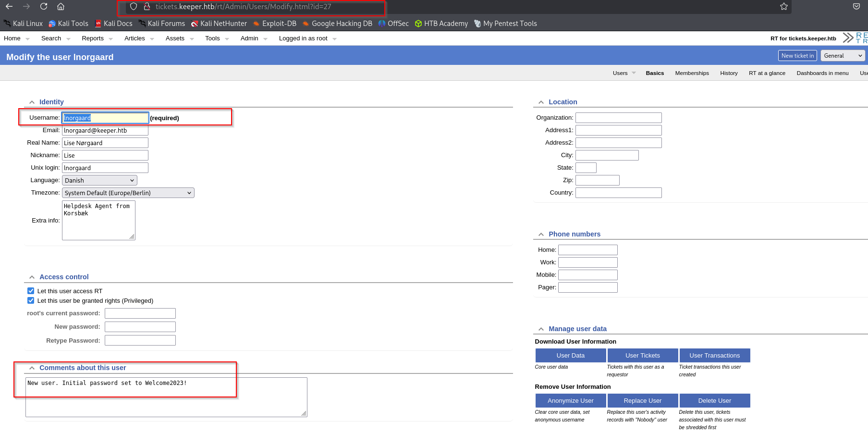Bookmark this page with the star icon
This screenshot has height=434, width=868.
coord(784,6)
